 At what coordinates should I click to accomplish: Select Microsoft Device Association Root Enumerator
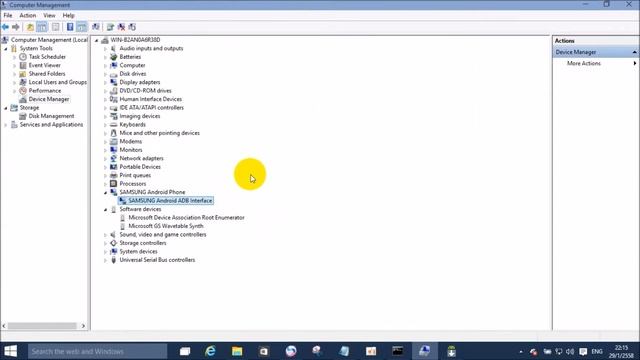tap(186, 218)
